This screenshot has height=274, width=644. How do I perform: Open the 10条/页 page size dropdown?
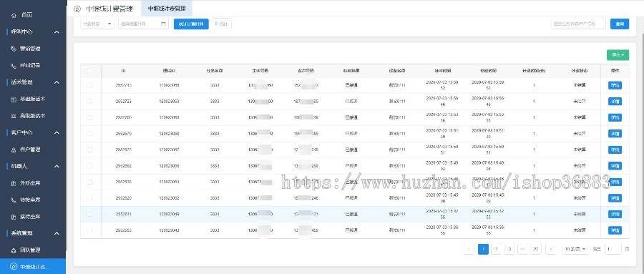pyautogui.click(x=575, y=249)
